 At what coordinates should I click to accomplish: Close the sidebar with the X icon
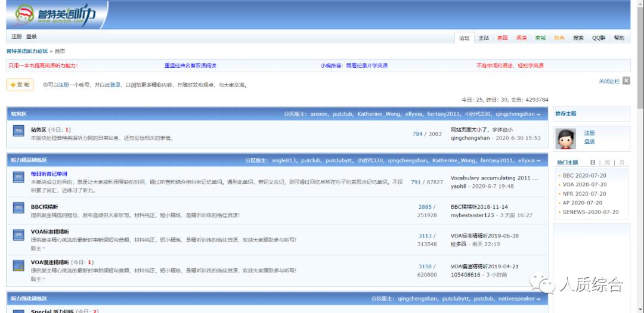coord(626,81)
